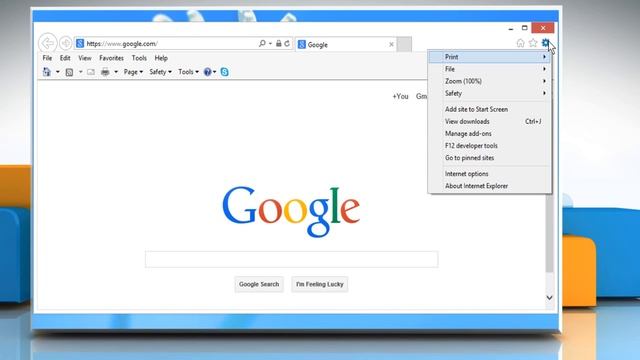640x360 pixels.
Task: Maximize the Internet Explorer window
Action: coord(524,28)
